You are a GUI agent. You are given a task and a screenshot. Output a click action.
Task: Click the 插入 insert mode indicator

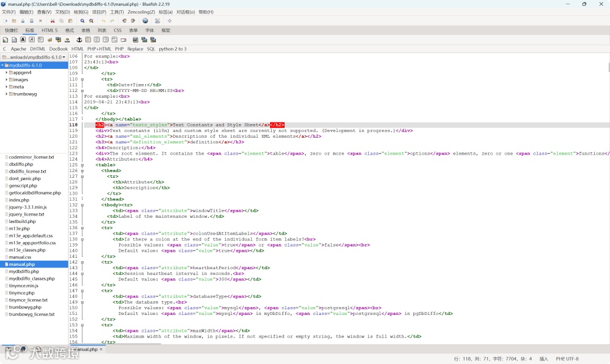543,359
